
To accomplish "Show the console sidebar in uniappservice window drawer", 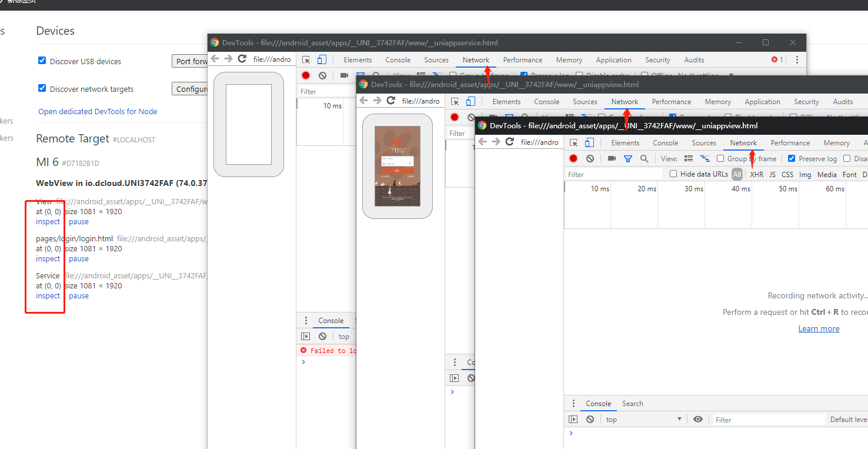I will 305,337.
